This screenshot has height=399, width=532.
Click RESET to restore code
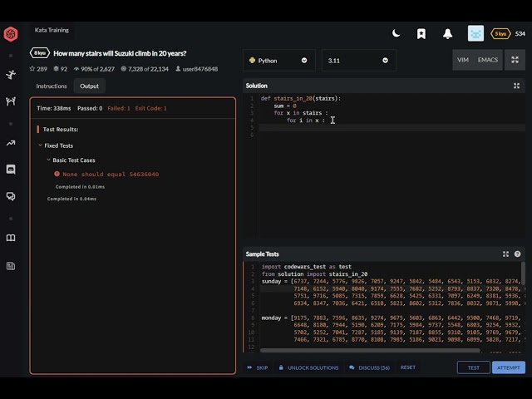coord(408,367)
